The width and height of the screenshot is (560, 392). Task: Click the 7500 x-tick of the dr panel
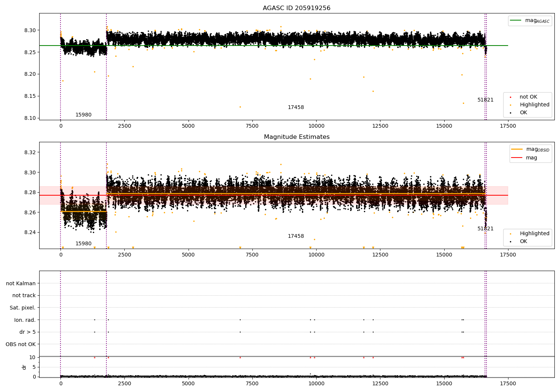[252, 383]
